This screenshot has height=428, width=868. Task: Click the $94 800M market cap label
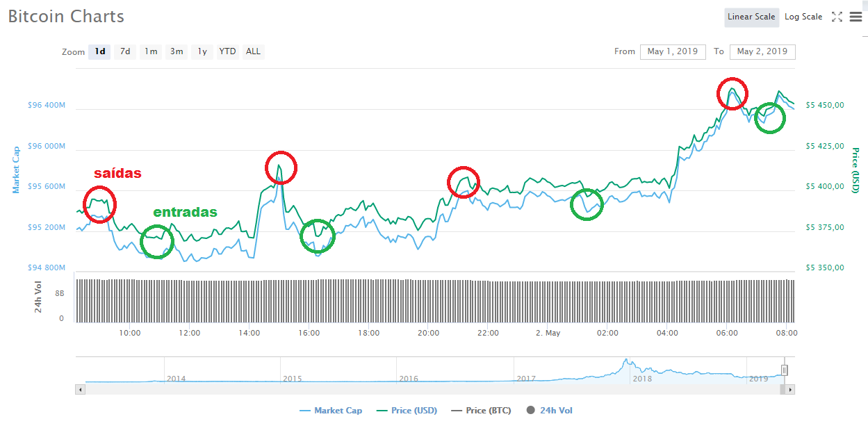tap(47, 268)
